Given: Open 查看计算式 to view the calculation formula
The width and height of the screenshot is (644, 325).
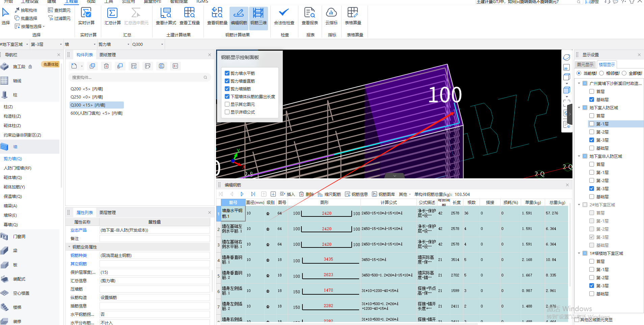Looking at the screenshot, I should 166,16.
